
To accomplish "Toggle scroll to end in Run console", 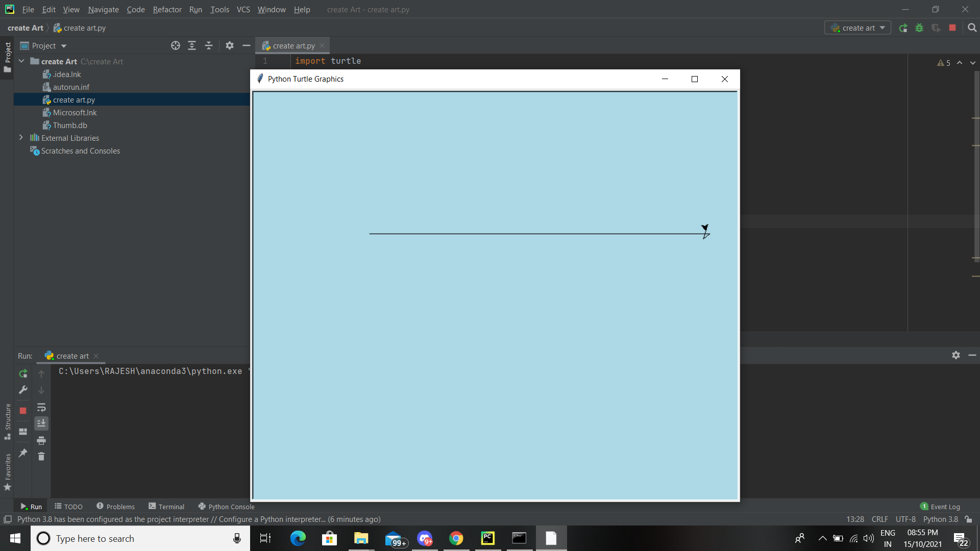I will click(x=41, y=423).
